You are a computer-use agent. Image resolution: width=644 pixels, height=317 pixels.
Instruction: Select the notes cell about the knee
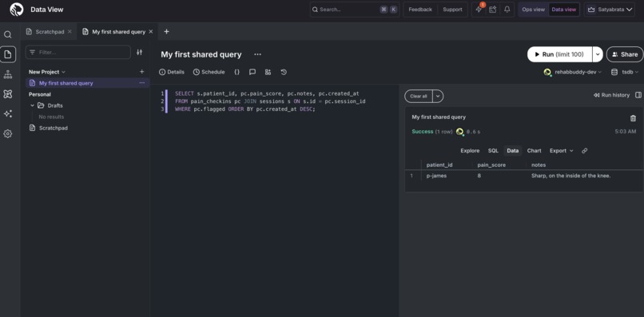pos(571,176)
